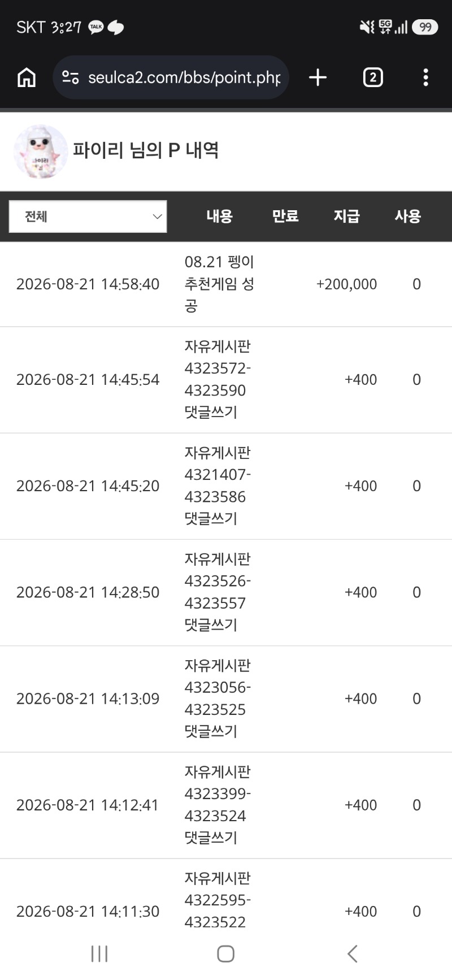Tap the browser home icon
The image size is (452, 980).
(x=27, y=77)
